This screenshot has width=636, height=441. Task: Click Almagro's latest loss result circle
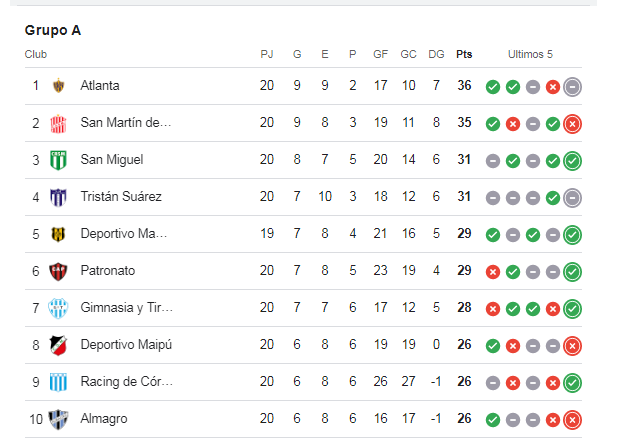coord(572,420)
